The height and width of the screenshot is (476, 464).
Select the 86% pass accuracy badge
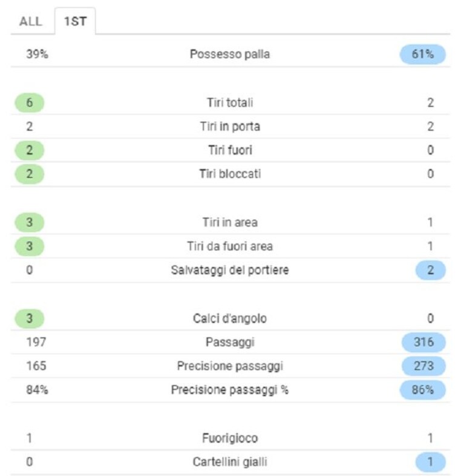(x=423, y=390)
